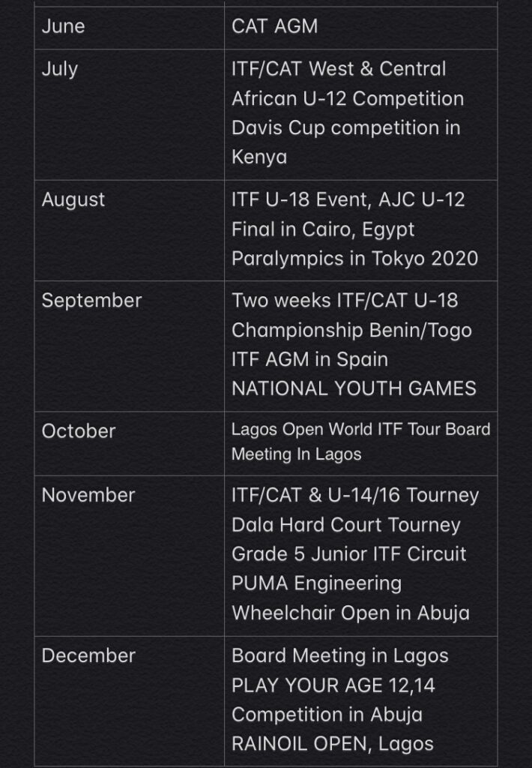Tap the CAT AGM event text
Screen dimensions: 532x768
(274, 26)
